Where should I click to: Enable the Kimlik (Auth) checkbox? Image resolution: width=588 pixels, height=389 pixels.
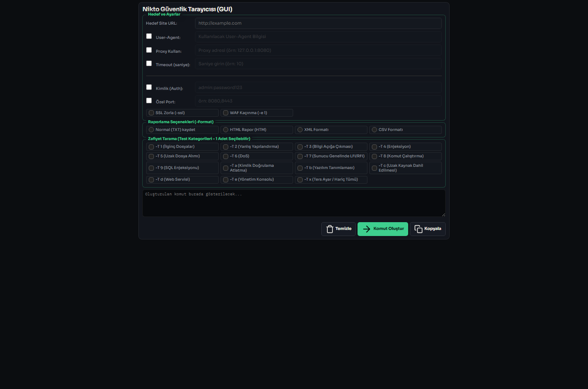(149, 87)
